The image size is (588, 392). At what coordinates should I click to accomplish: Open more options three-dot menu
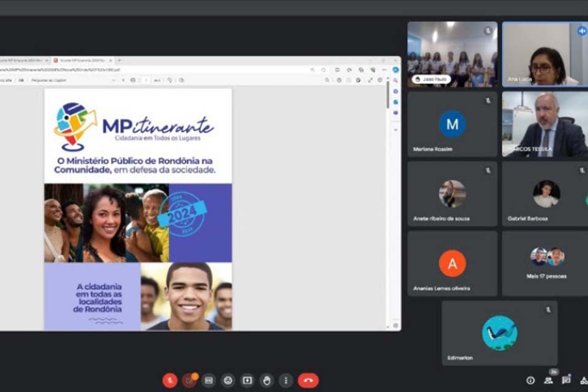(x=285, y=380)
